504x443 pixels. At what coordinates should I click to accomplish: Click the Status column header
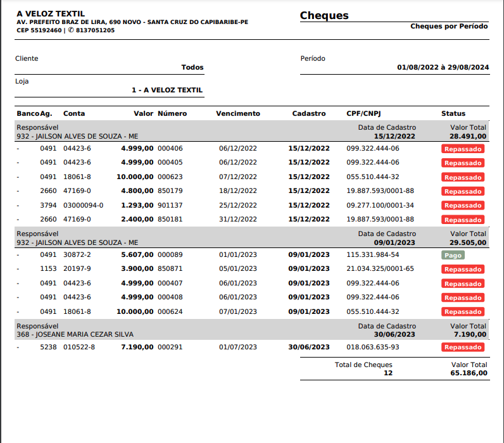tap(453, 114)
